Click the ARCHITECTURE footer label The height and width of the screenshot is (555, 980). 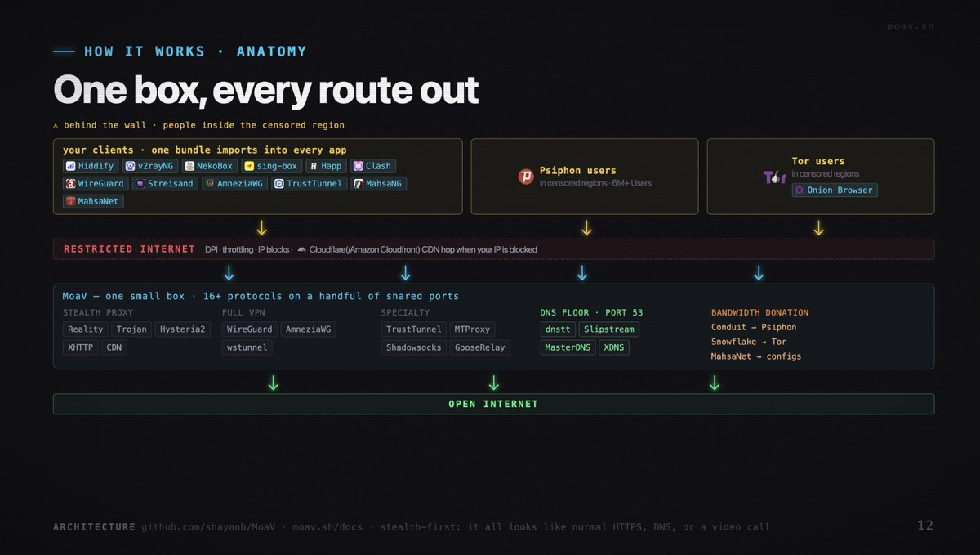(94, 527)
